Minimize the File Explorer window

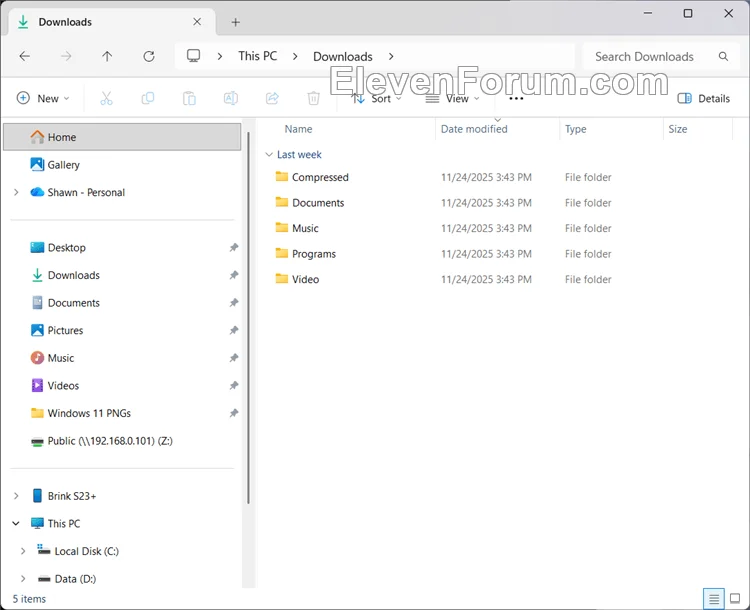coord(648,13)
